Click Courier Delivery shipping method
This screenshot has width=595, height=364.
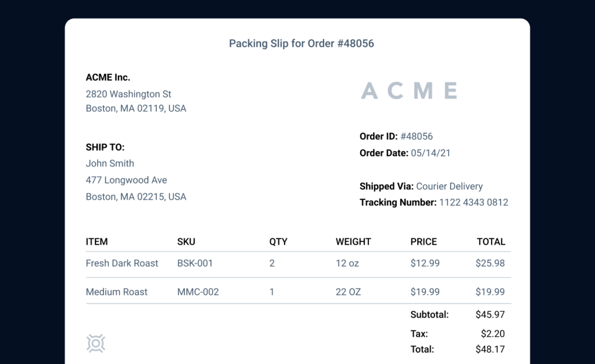coord(450,186)
